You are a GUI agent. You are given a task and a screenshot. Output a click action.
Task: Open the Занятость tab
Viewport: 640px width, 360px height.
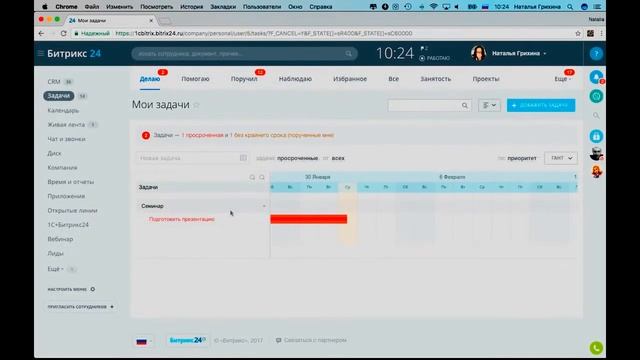tap(436, 79)
